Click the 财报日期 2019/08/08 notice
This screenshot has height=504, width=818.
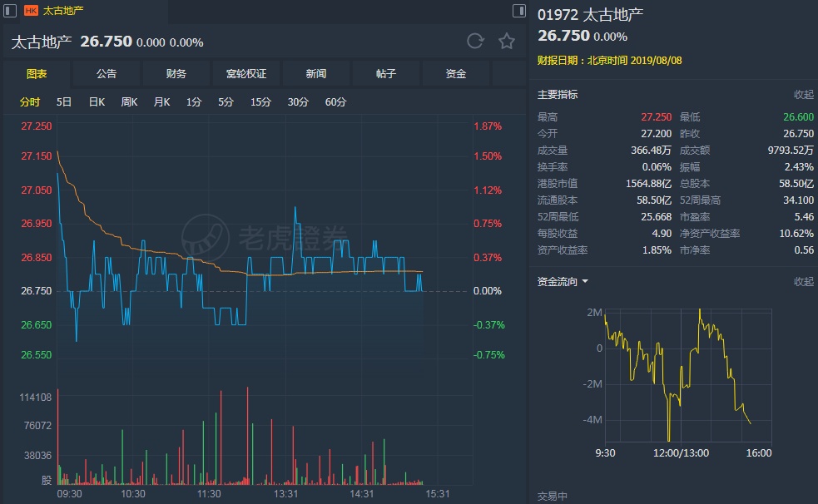[x=597, y=60]
